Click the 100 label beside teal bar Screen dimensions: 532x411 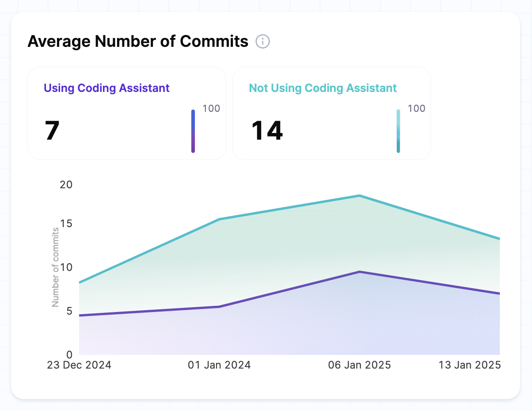pos(416,109)
